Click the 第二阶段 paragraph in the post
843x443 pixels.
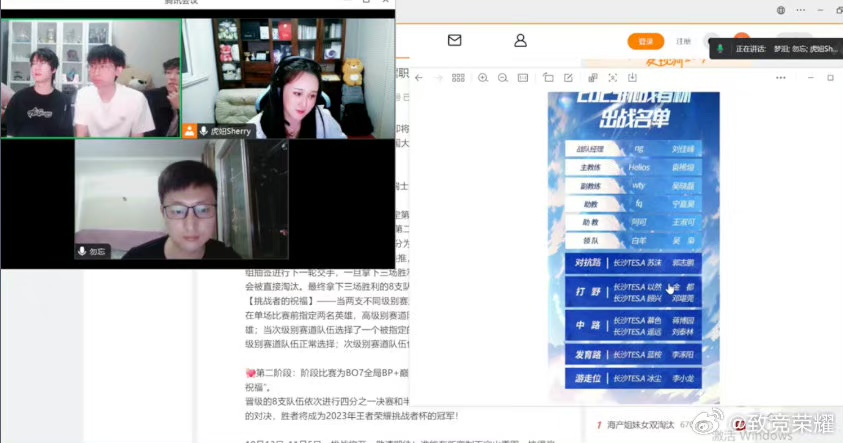(x=327, y=380)
